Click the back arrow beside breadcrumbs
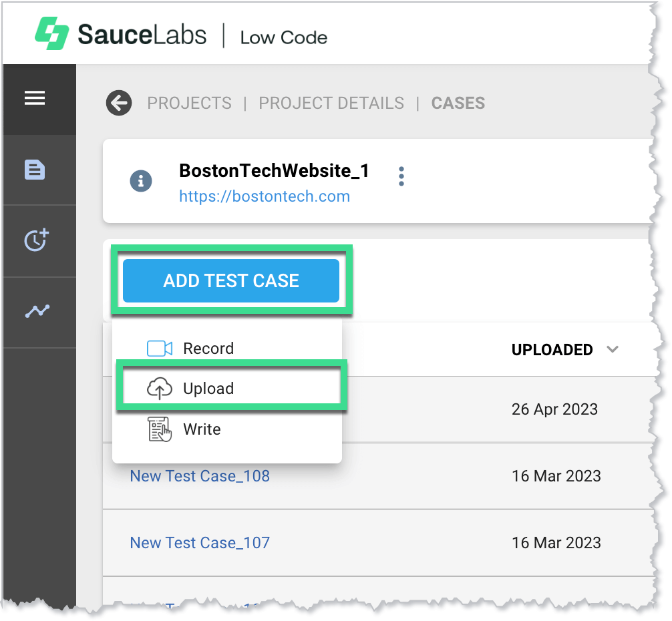 (118, 103)
